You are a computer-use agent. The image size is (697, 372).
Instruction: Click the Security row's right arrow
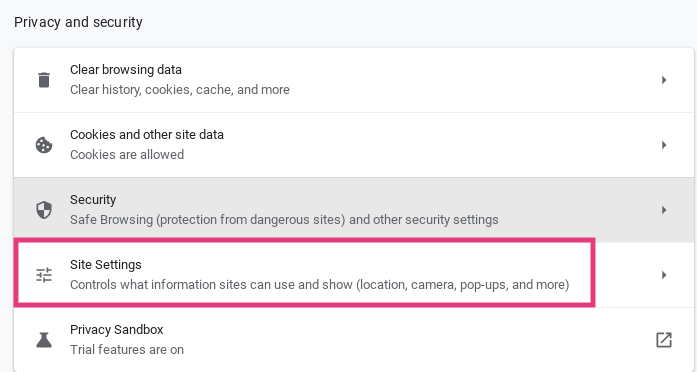point(664,210)
